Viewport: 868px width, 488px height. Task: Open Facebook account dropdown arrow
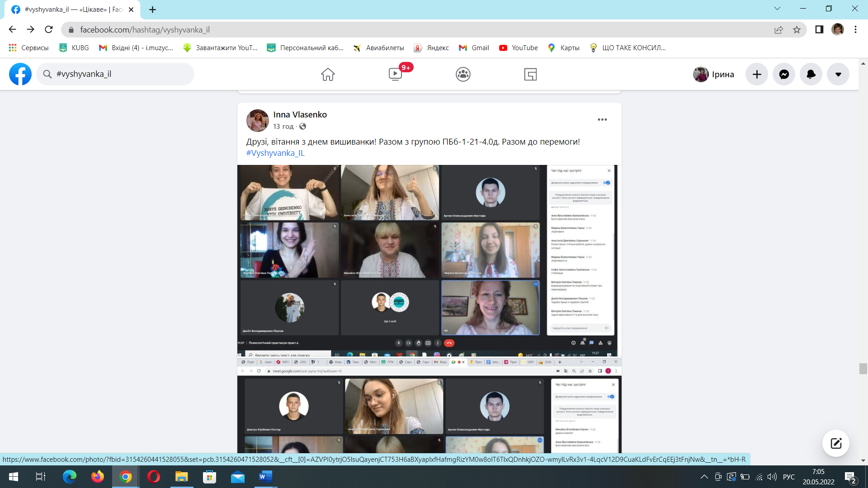[x=838, y=74]
